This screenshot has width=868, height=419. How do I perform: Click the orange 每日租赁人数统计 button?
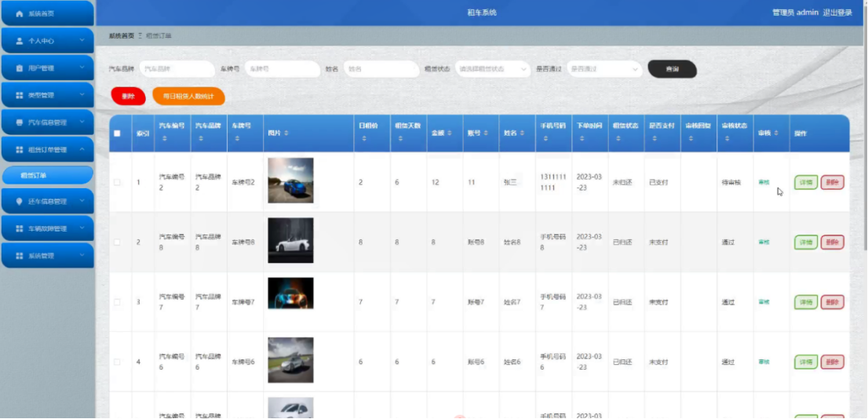coord(188,97)
